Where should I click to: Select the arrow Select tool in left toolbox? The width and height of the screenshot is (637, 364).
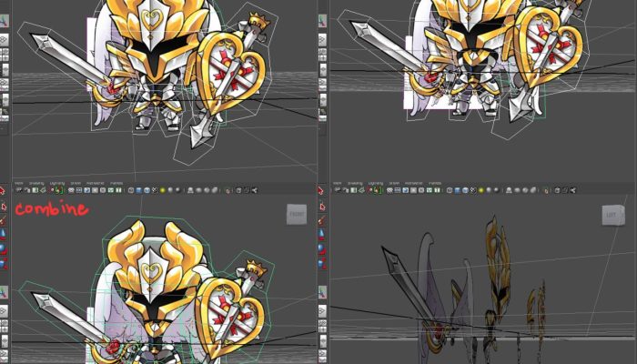(x=4, y=191)
